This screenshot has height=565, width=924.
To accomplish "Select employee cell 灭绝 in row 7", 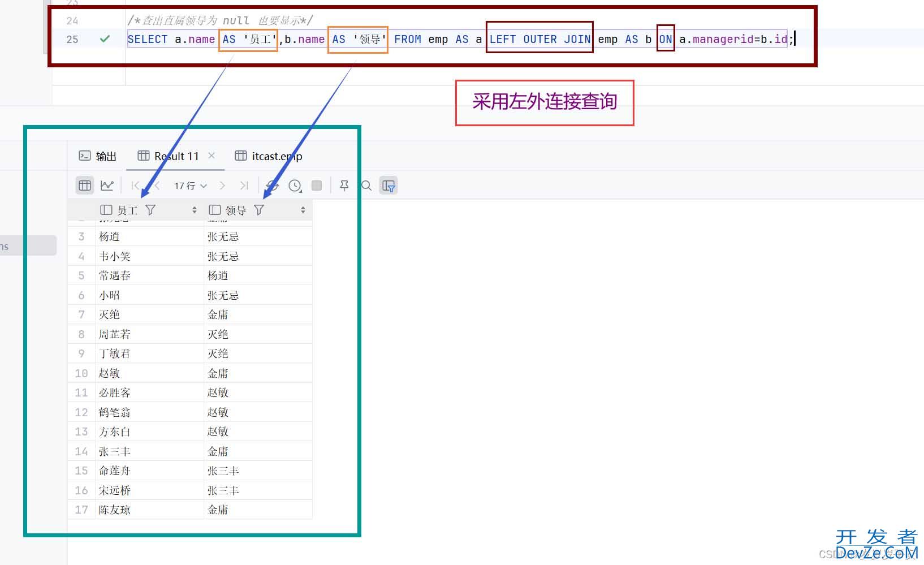I will [x=149, y=314].
